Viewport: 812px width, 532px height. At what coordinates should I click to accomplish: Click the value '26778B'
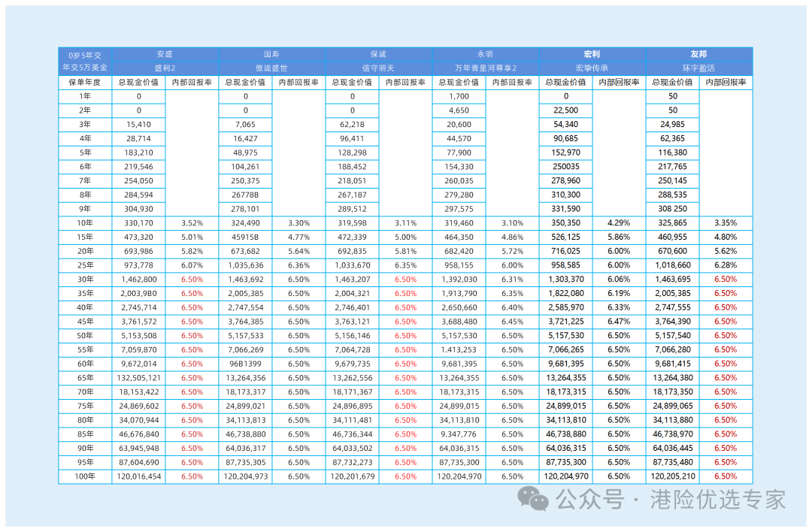[245, 195]
